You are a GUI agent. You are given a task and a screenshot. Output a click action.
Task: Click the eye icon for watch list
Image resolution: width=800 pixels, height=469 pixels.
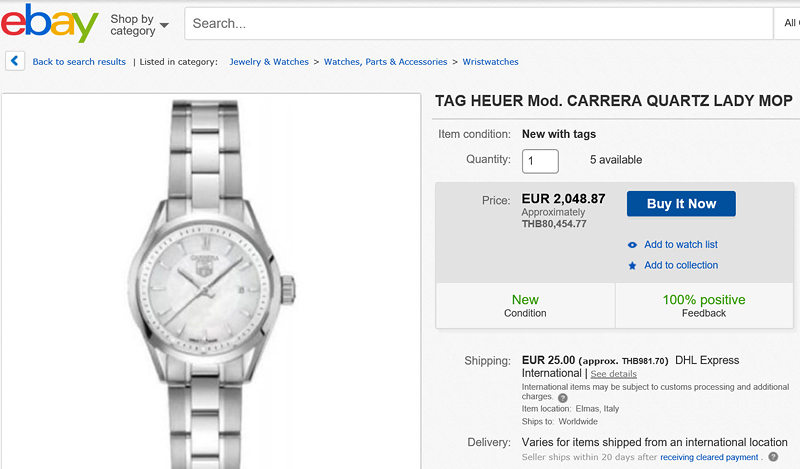click(632, 245)
